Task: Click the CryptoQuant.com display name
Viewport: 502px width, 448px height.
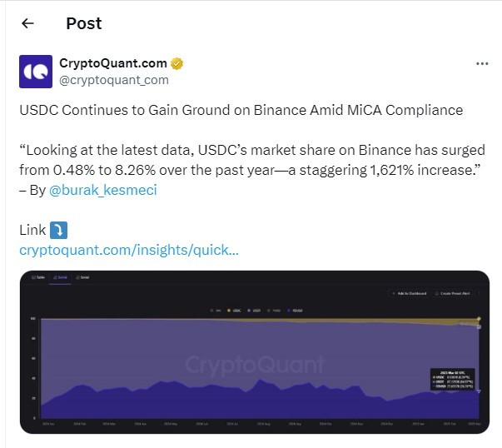Action: [113, 63]
